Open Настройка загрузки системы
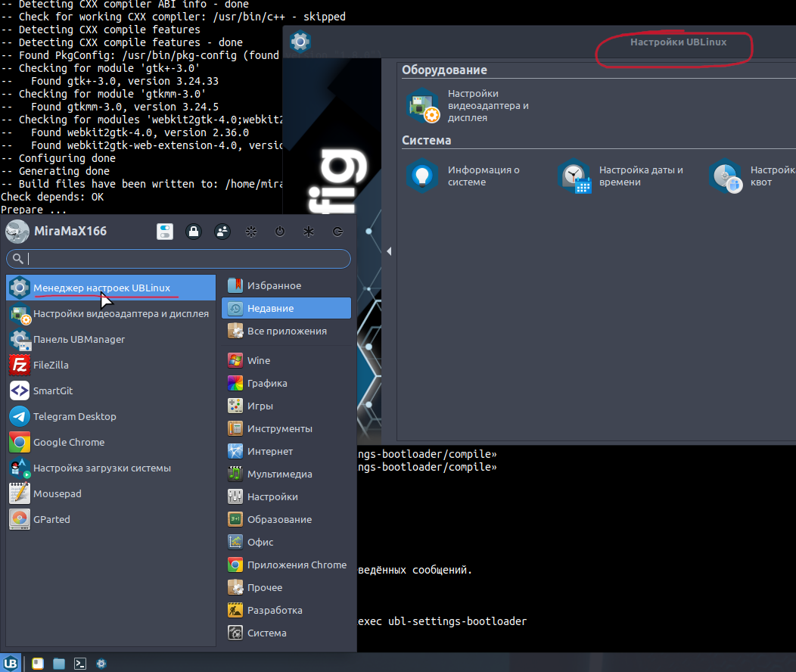Viewport: 796px width, 672px height. [110, 468]
